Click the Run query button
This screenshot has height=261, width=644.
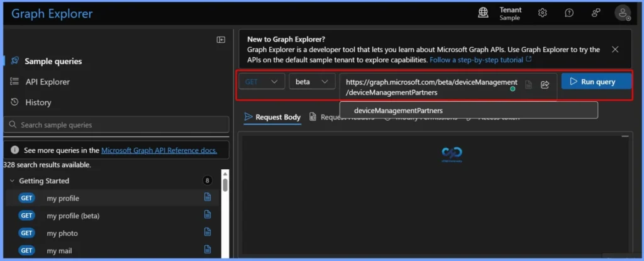pyautogui.click(x=596, y=82)
